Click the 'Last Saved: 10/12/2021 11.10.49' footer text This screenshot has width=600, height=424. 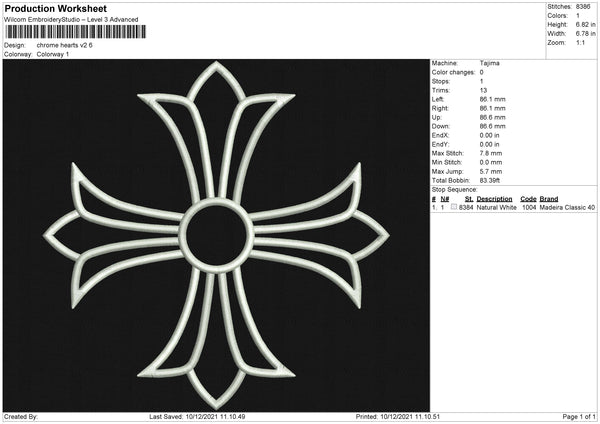click(197, 417)
